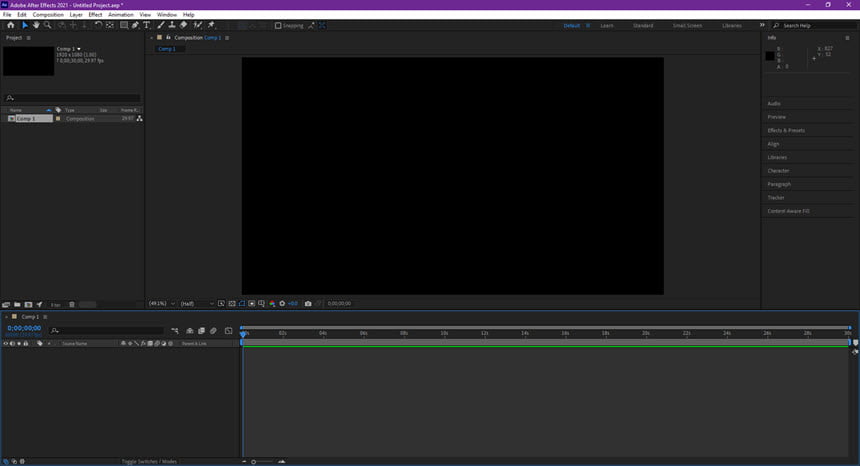Open the Show Channel color dropdown

pos(272,303)
